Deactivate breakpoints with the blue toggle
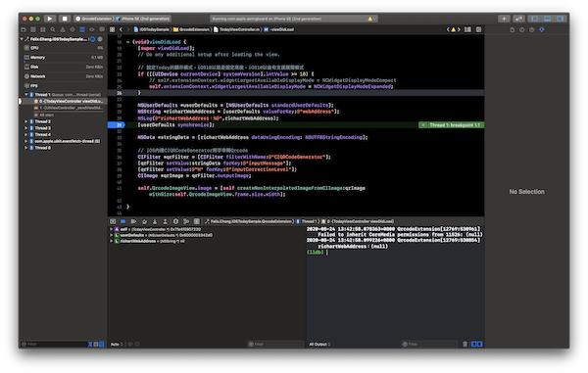Screen dimensions: 588x373 click(x=123, y=221)
